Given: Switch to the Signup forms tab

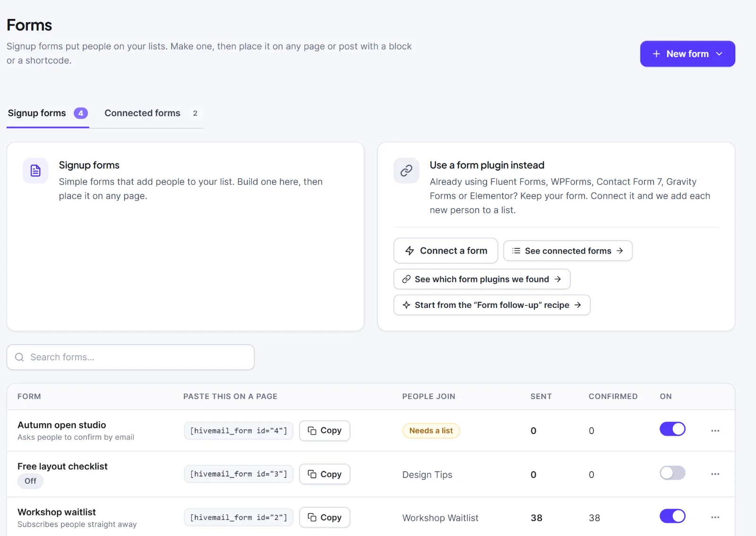Looking at the screenshot, I should (48, 113).
